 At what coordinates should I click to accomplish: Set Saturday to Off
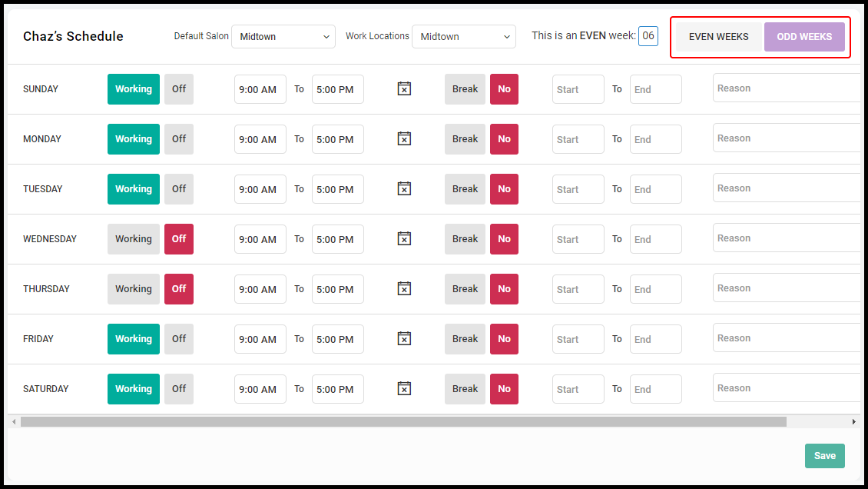click(179, 389)
